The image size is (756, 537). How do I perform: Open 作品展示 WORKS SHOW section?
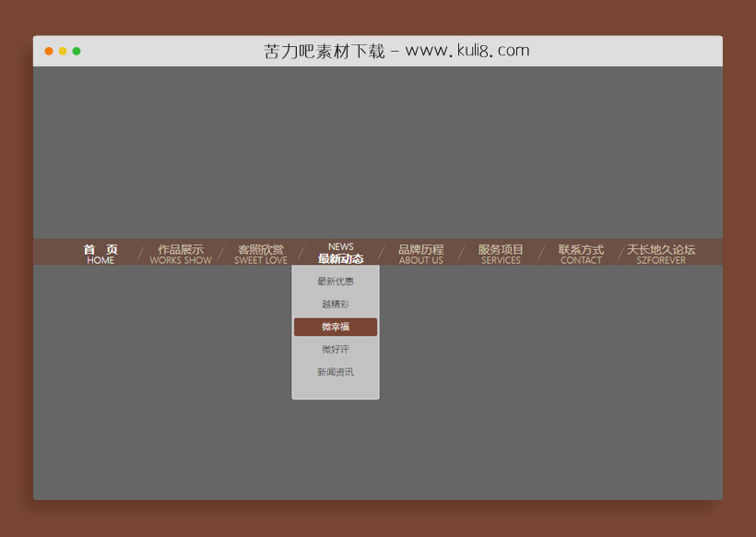(181, 254)
